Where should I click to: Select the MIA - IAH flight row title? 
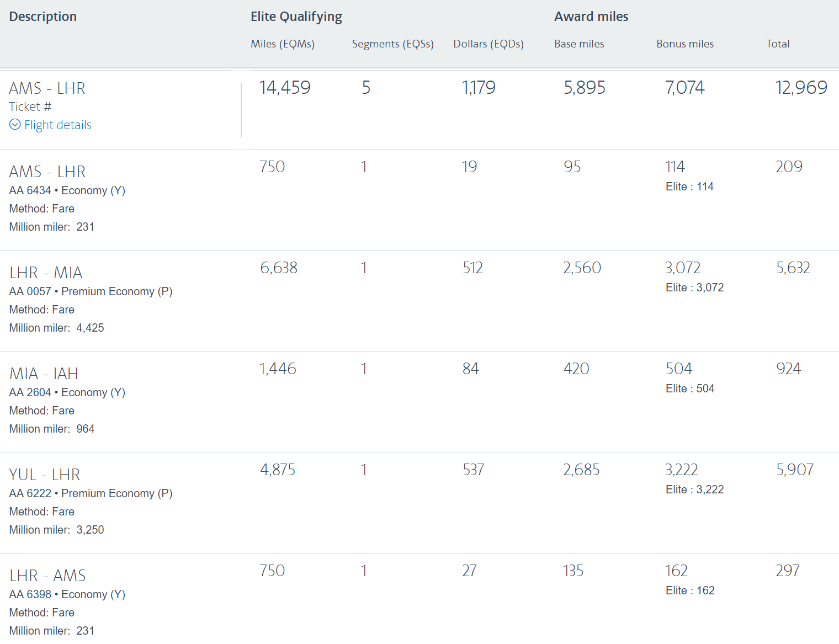[x=44, y=374]
